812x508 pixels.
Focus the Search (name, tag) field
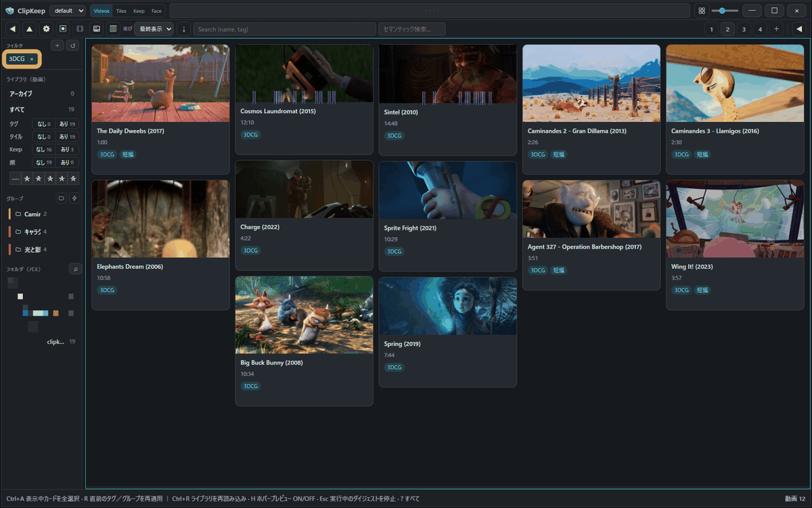point(284,29)
